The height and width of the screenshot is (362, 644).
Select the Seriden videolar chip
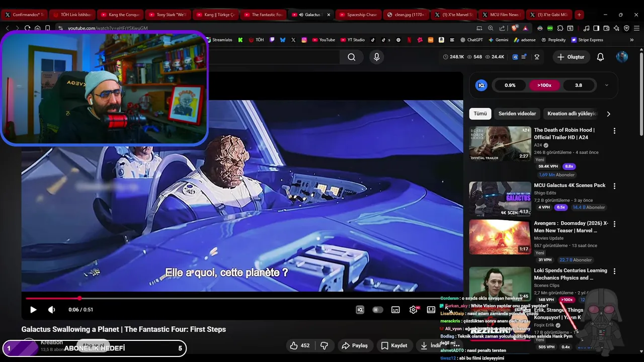[x=517, y=114]
